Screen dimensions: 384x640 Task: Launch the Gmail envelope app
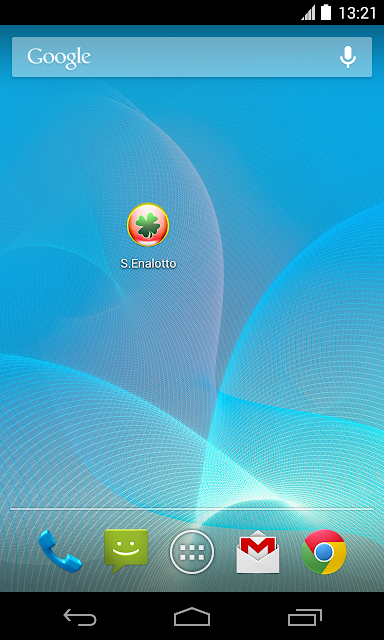pyautogui.click(x=258, y=551)
